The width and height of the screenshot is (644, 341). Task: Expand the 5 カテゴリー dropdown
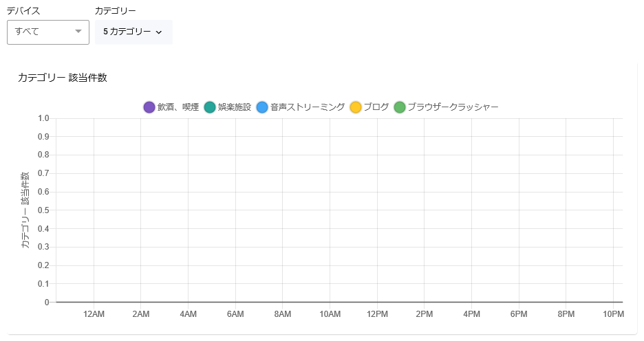[x=133, y=32]
